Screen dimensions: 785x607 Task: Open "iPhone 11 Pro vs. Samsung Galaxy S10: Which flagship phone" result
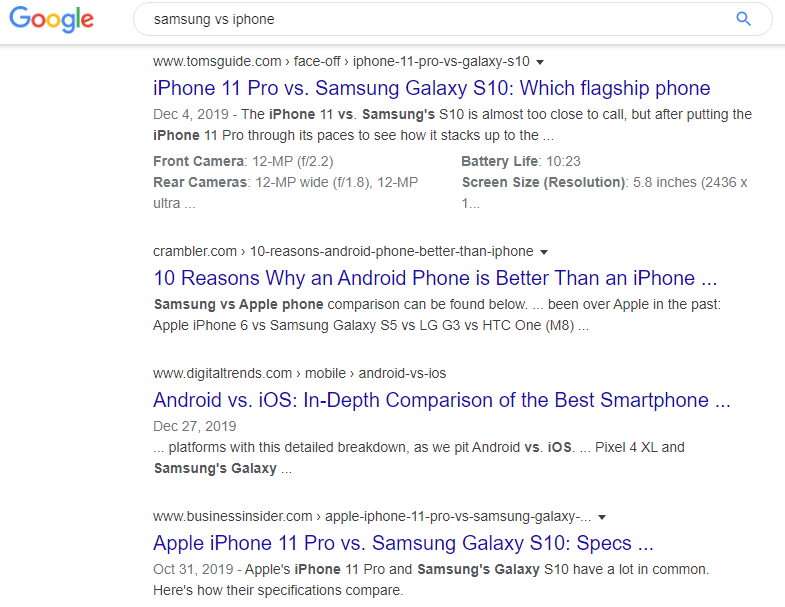[431, 88]
